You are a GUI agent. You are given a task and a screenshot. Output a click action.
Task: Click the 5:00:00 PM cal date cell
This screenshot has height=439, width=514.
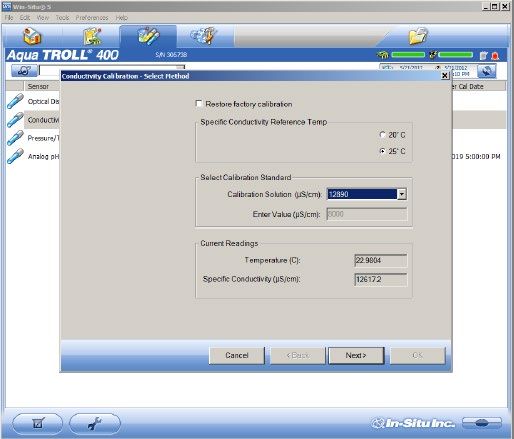pos(476,156)
